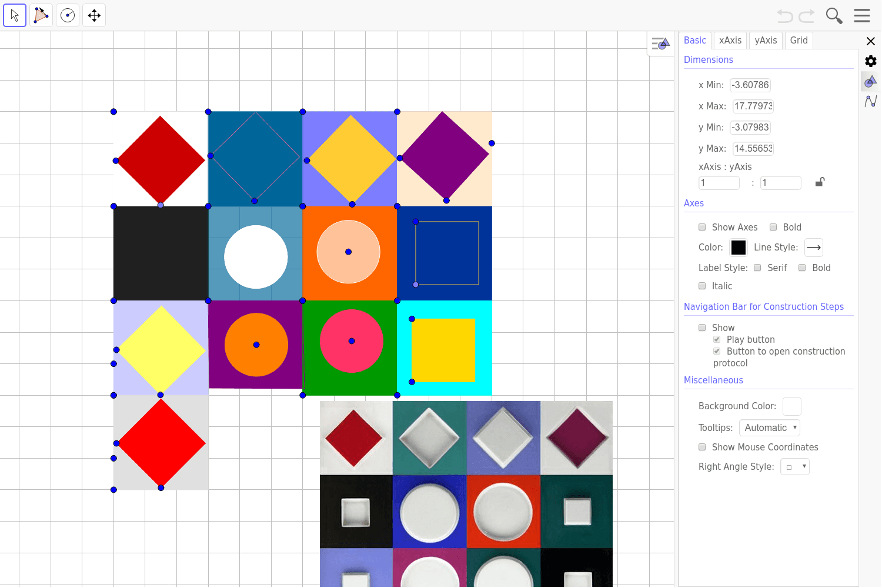Select the white circle on light blue square

click(x=256, y=257)
